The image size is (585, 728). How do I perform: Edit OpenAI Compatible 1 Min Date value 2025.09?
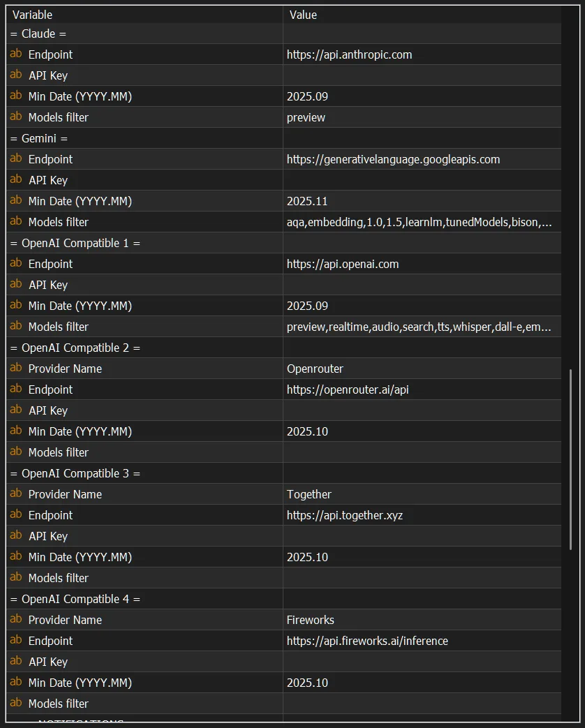(422, 306)
